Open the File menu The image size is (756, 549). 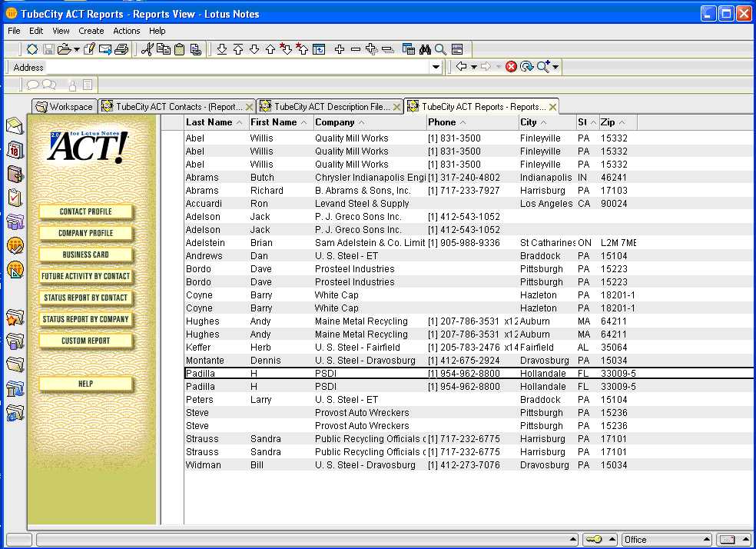tap(14, 31)
